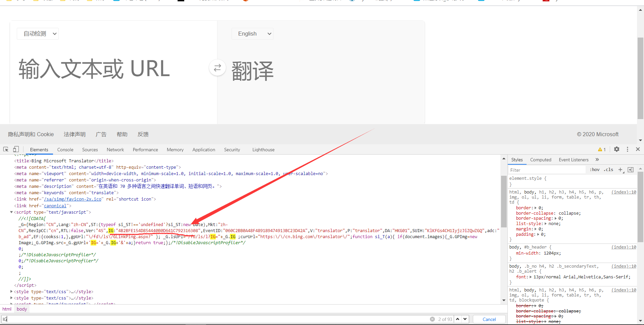Select the title Bing Microsoft Translator node
644x325 pixels.
point(64,161)
